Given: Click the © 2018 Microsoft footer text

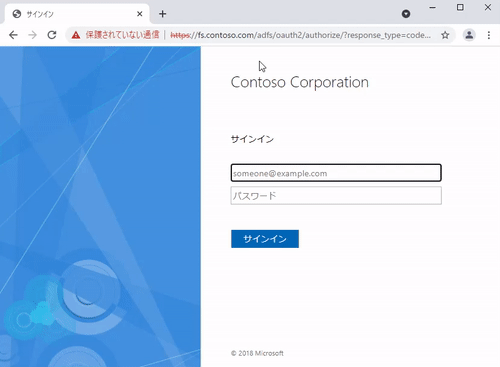Looking at the screenshot, I should tap(257, 353).
